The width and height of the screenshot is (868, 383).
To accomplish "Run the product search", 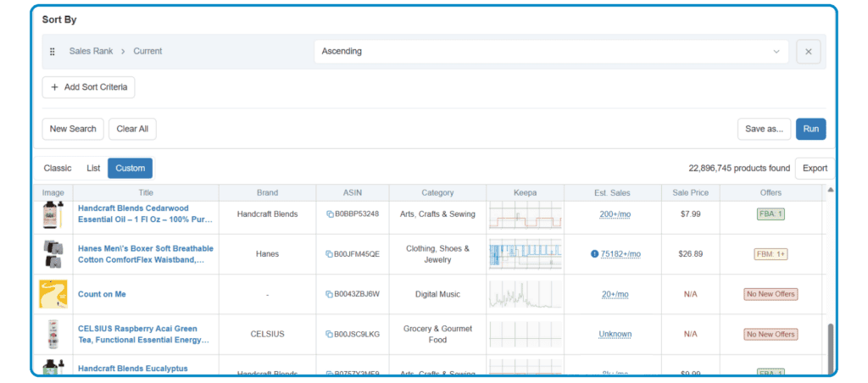I will pyautogui.click(x=811, y=129).
